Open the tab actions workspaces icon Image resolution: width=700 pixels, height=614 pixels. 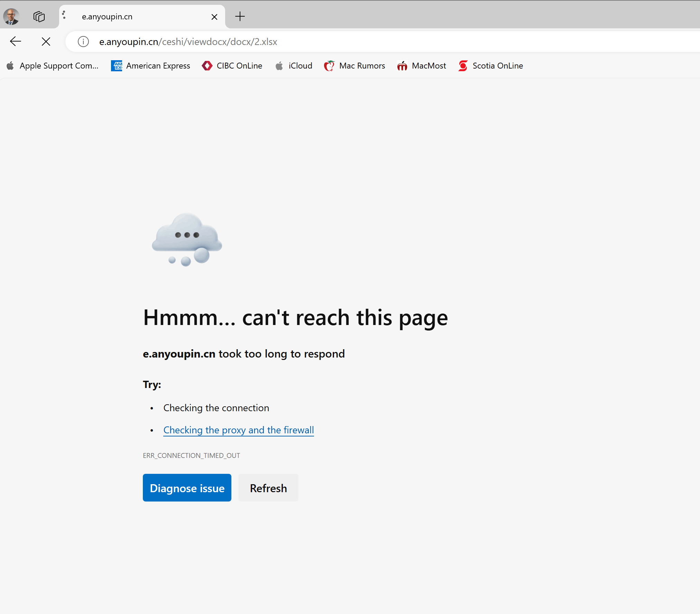pos(39,17)
